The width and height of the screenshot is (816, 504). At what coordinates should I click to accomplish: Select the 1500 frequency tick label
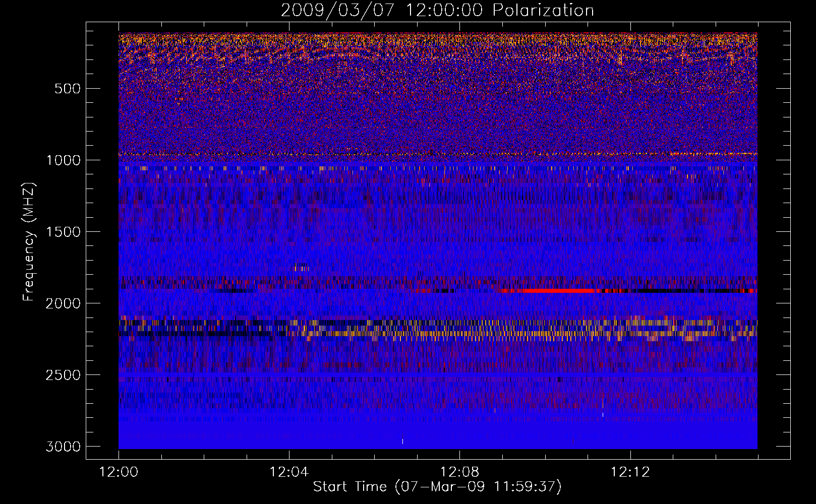[63, 232]
